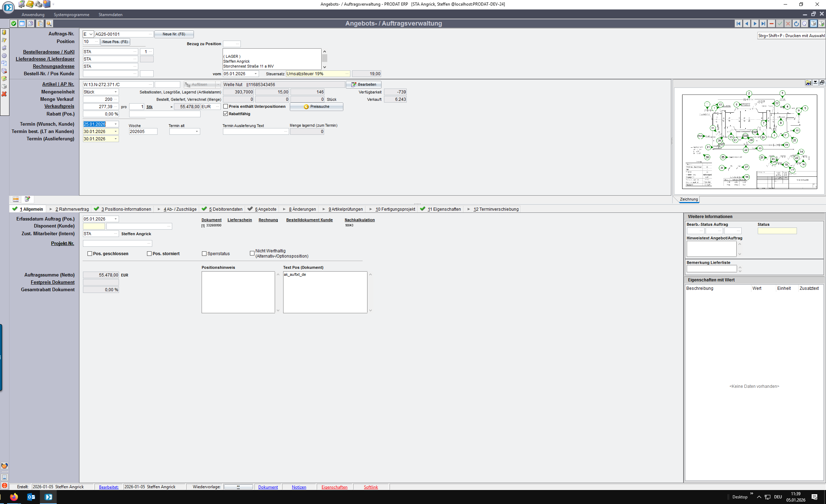Screen dimensions: 826x504
Task: Expand the order type E dropdown
Action: 91,34
